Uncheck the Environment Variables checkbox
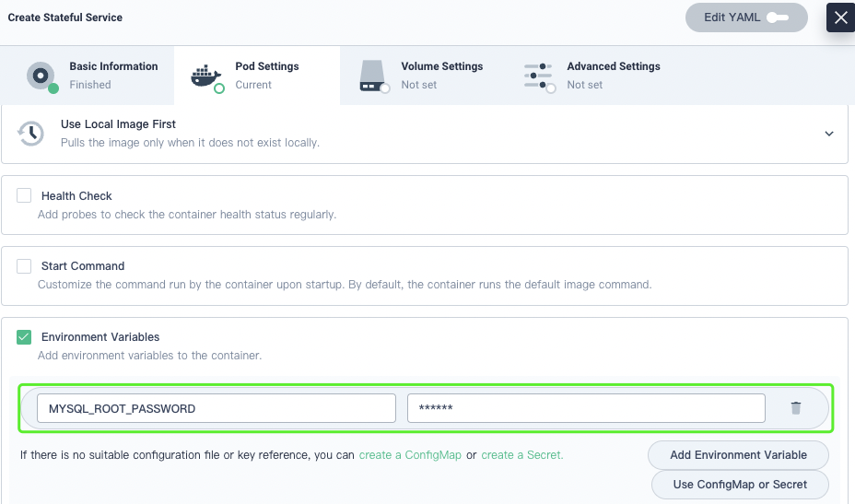855x504 pixels. tap(24, 337)
